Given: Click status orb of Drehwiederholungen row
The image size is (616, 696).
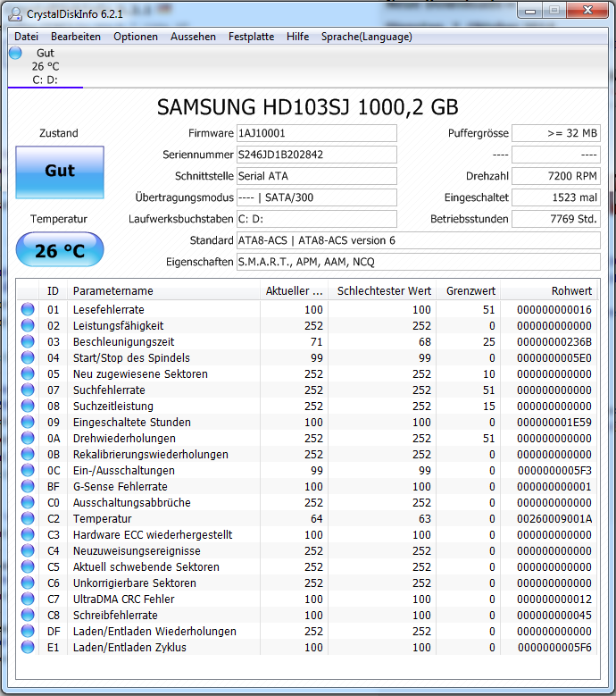Looking at the screenshot, I should (x=28, y=438).
